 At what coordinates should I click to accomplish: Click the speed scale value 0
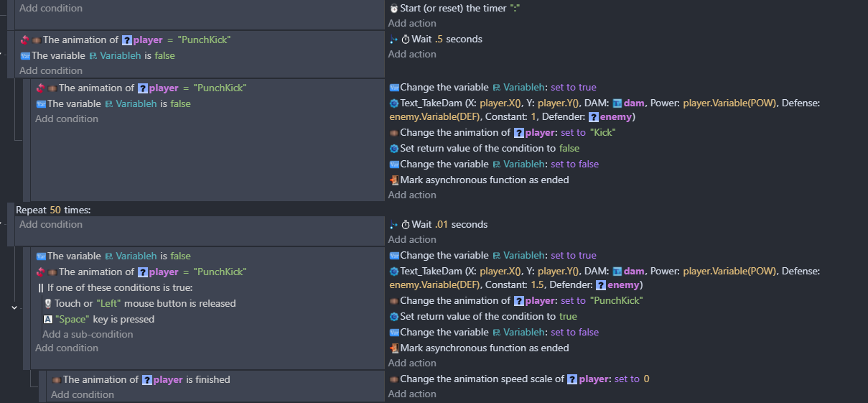(646, 379)
